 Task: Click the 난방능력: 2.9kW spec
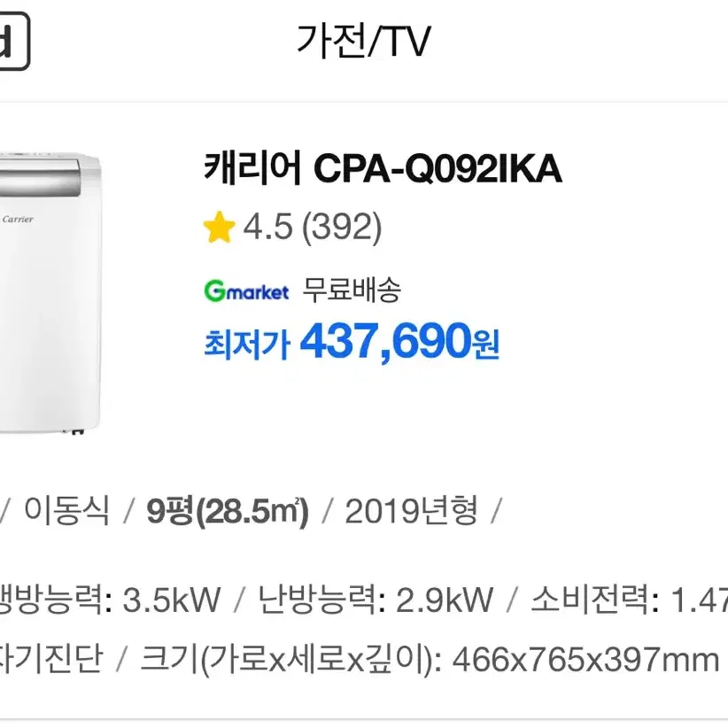coord(376,600)
